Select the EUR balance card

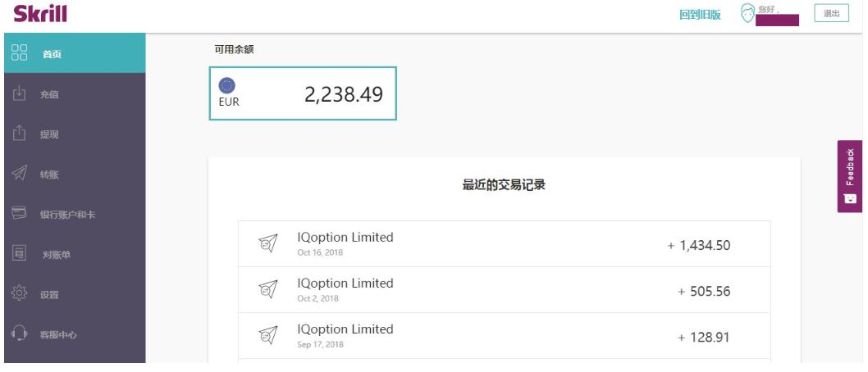pos(303,93)
